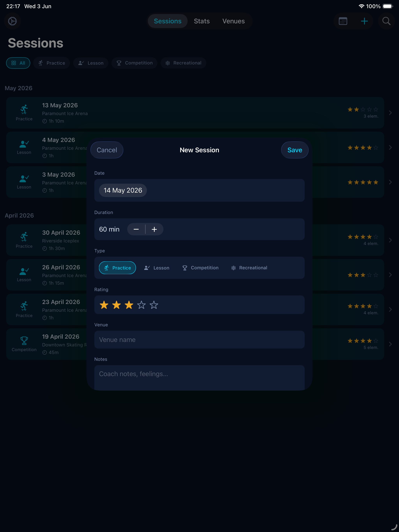
Task: Click battery status icon
Action: [388, 6]
